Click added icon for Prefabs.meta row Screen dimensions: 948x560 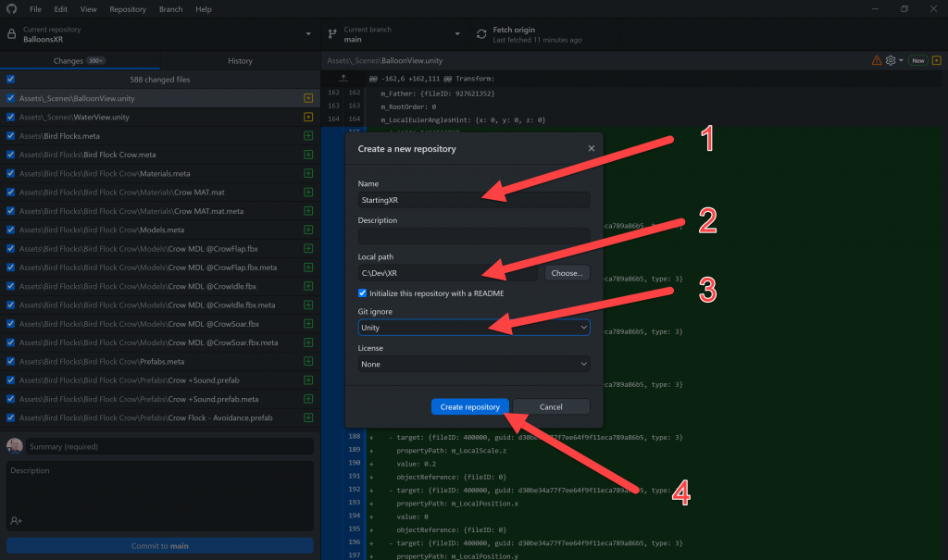pyautogui.click(x=308, y=361)
